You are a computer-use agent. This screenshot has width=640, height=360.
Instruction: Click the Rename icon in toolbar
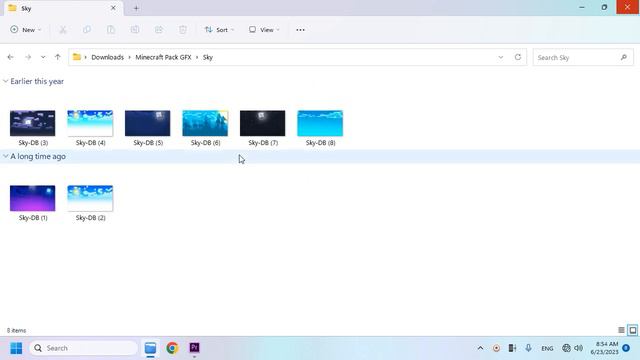135,30
